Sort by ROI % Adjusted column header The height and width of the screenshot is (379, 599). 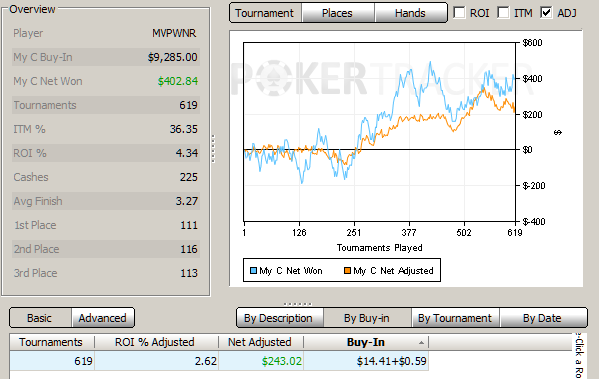point(156,342)
